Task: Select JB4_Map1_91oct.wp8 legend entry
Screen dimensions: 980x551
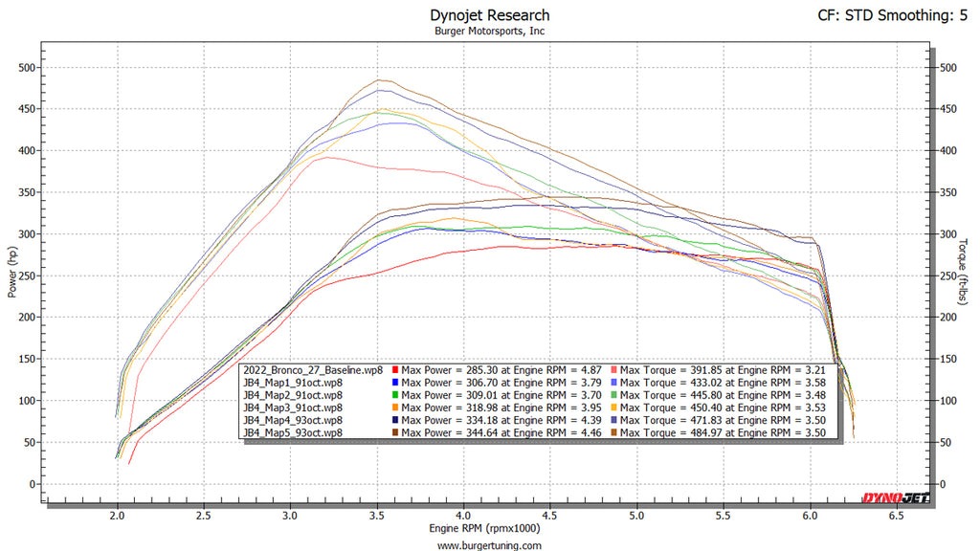Action: pyautogui.click(x=290, y=382)
